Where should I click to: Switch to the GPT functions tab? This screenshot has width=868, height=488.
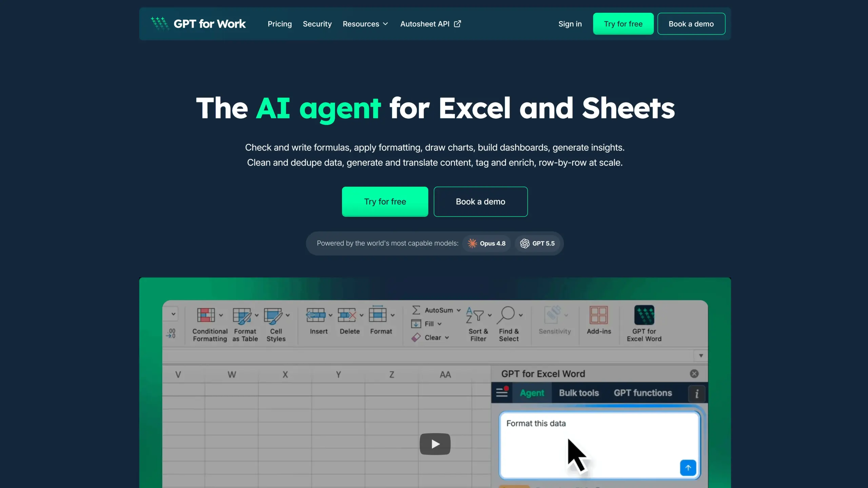643,393
